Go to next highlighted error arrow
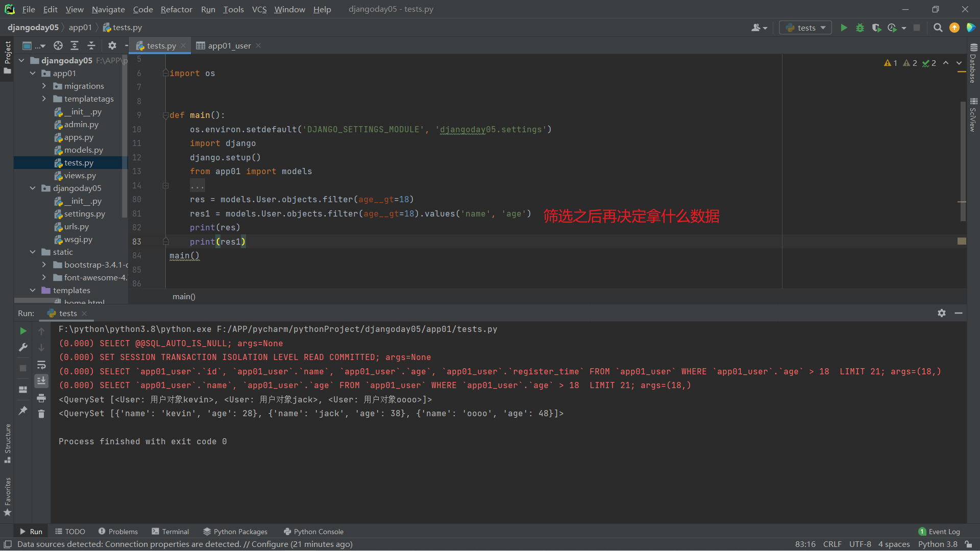Screen dimensions: 980x551 click(959, 63)
